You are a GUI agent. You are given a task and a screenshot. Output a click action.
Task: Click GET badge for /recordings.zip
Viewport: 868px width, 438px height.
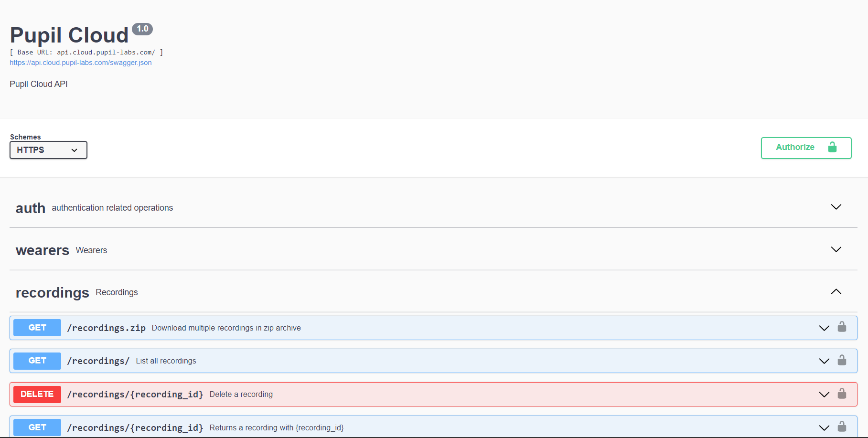(37, 328)
